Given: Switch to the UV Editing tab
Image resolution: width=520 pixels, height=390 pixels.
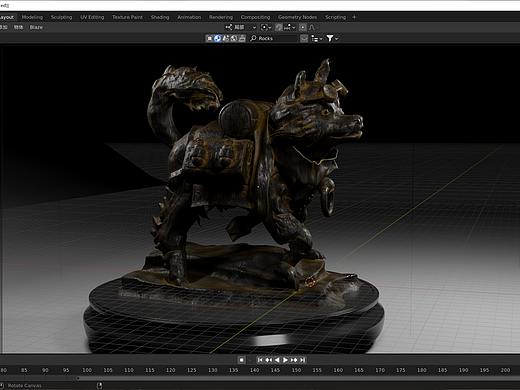Looking at the screenshot, I should point(92,17).
